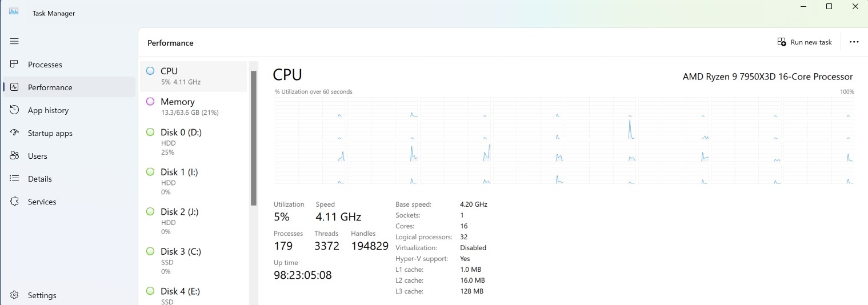The width and height of the screenshot is (868, 305).
Task: Click the Disk 0 green circle indicator
Action: (150, 132)
